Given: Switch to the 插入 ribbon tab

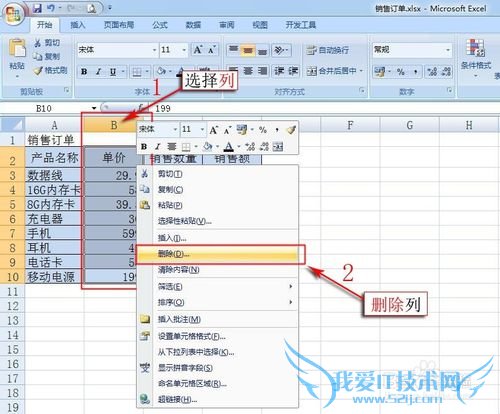Looking at the screenshot, I should click(x=78, y=25).
